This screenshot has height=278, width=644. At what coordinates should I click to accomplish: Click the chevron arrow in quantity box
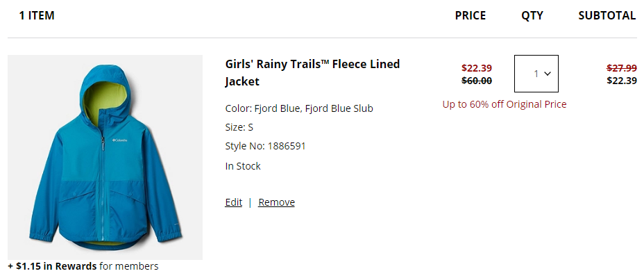pos(547,74)
